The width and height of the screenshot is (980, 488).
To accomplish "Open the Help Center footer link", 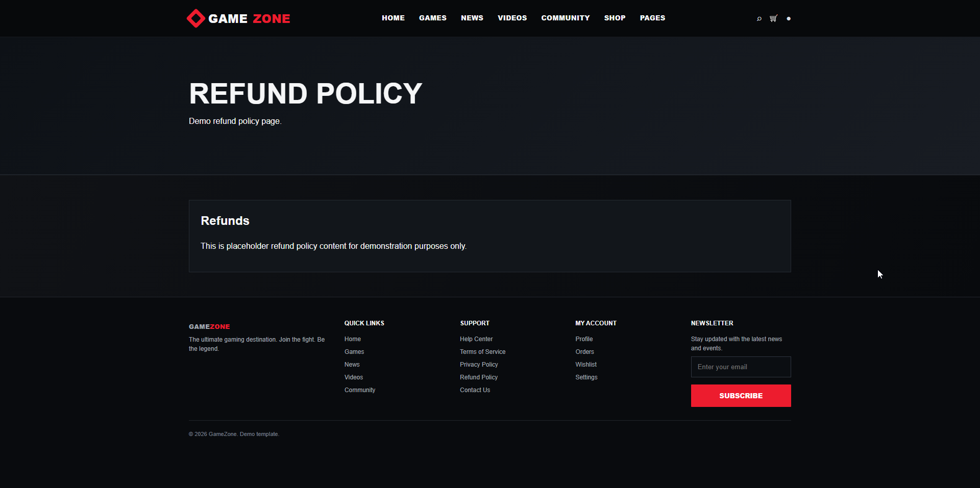I will 476,339.
